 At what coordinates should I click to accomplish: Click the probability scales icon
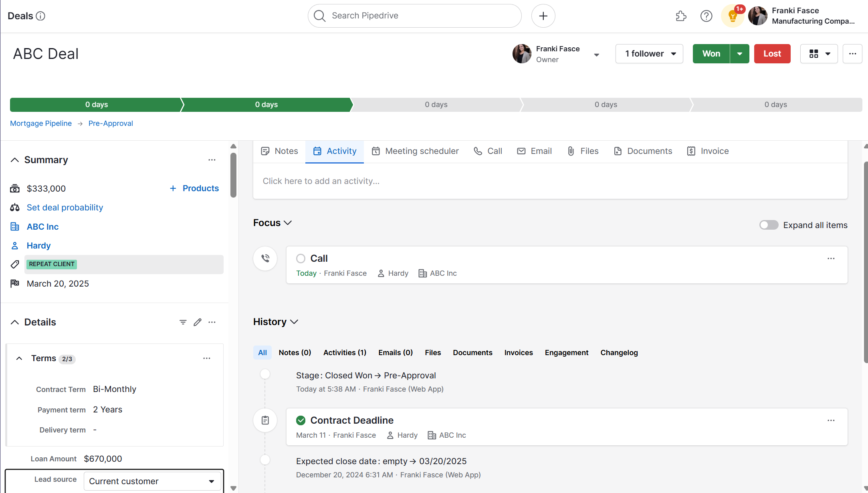(x=15, y=208)
